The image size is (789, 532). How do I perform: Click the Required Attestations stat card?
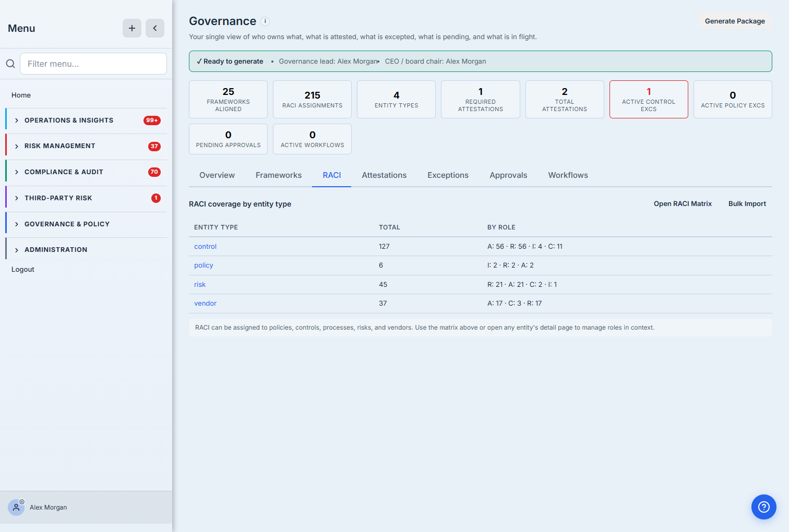tap(481, 99)
